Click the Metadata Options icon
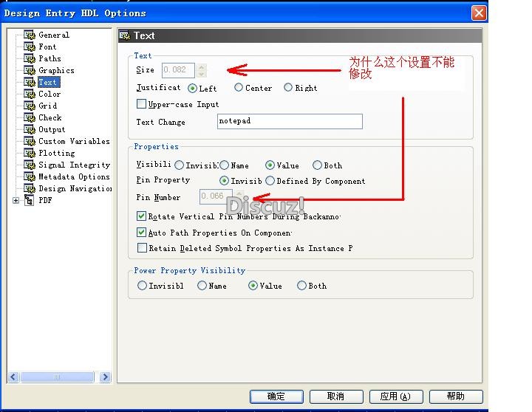Screen dimensions: 532x412 tap(30, 176)
